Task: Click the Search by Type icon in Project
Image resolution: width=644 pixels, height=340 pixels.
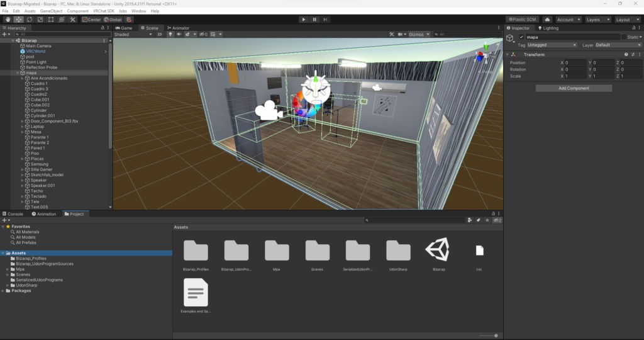Action: pos(469,220)
